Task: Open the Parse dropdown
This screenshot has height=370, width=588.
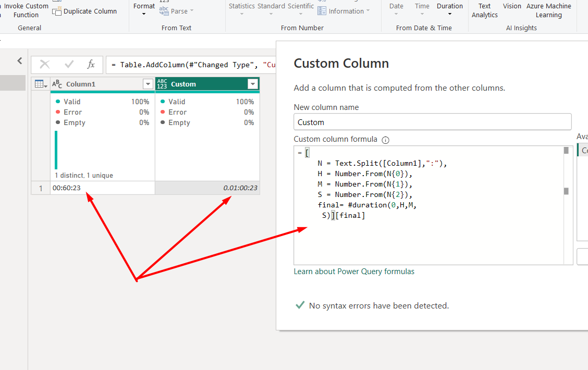Action: click(176, 11)
